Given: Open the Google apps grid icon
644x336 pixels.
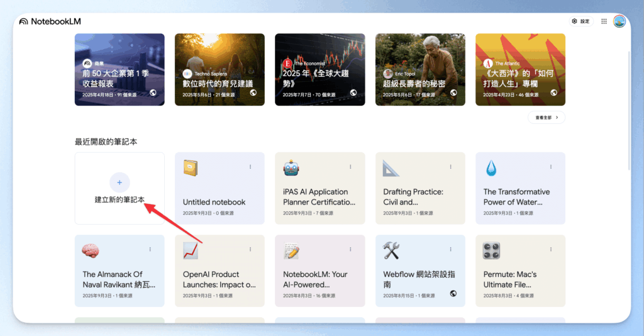Looking at the screenshot, I should coord(604,21).
